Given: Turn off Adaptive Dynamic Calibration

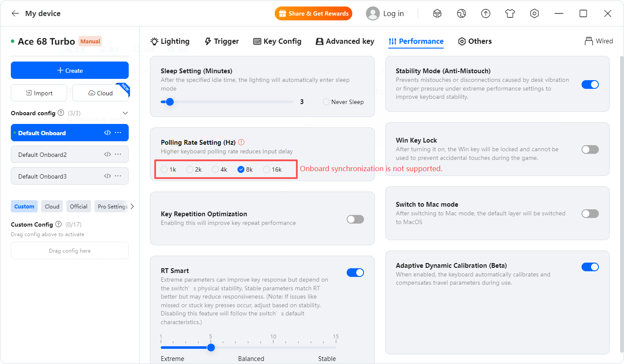Looking at the screenshot, I should pyautogui.click(x=590, y=267).
